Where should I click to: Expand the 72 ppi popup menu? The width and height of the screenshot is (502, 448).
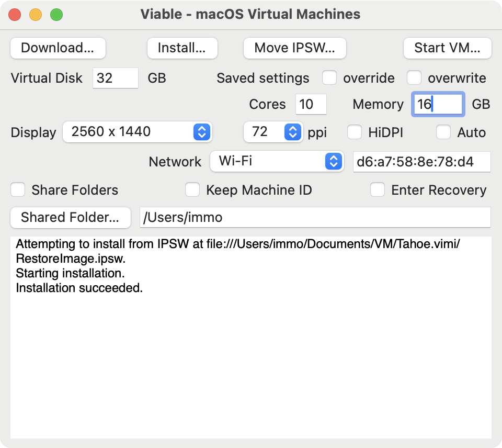tap(273, 132)
